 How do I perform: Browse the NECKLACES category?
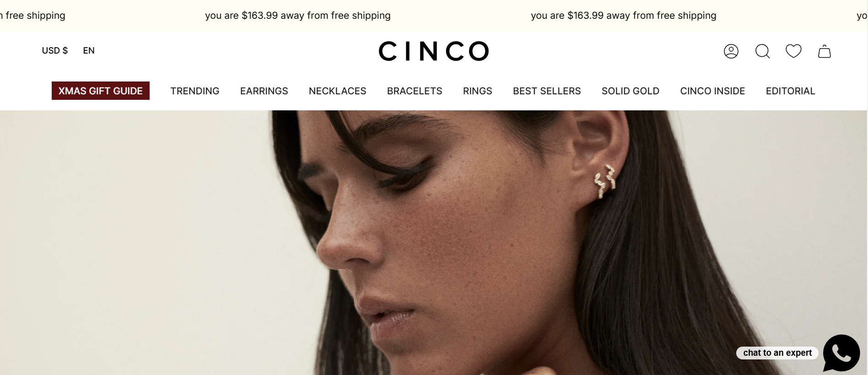click(338, 91)
